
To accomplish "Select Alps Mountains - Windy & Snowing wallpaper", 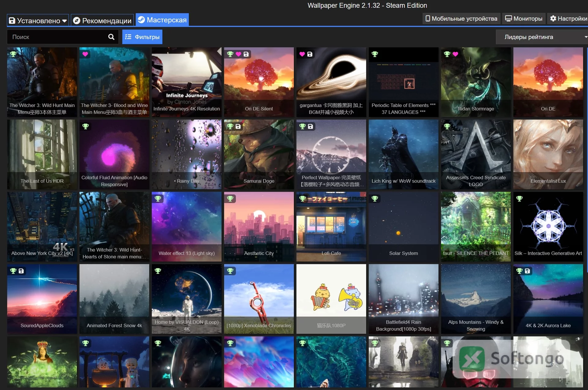I will [476, 299].
